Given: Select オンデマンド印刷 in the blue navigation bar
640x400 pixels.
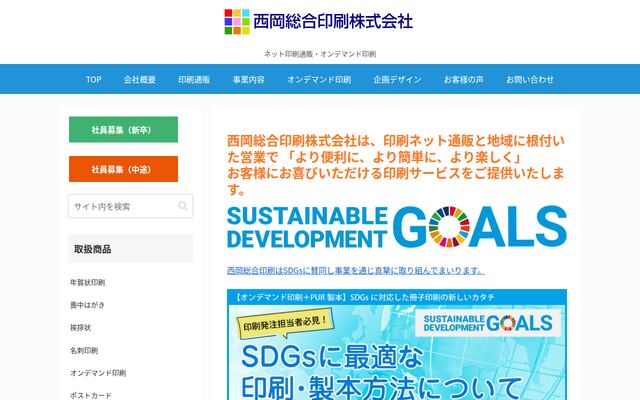Looking at the screenshot, I should pyautogui.click(x=319, y=80).
